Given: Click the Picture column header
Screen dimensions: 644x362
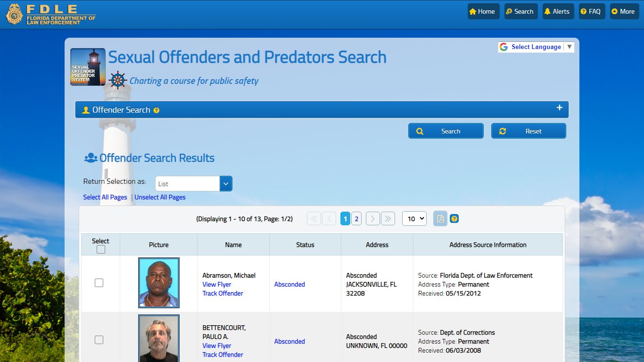Looking at the screenshot, I should coord(159,245).
